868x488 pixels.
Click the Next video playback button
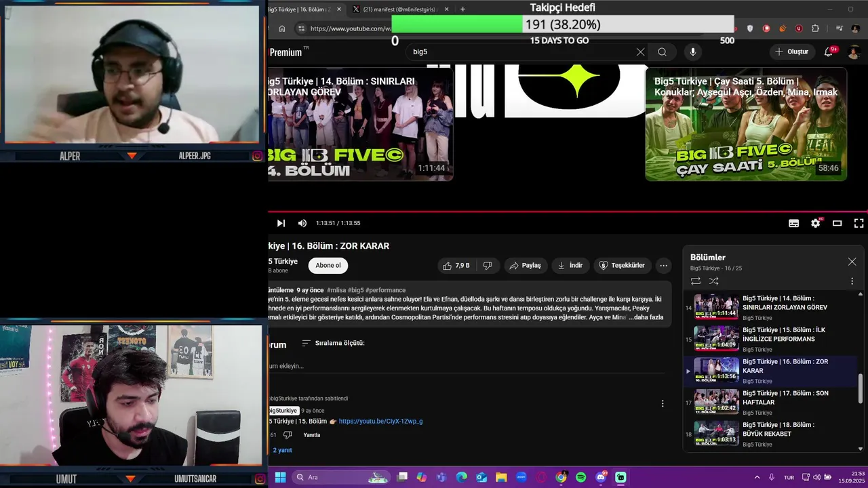(281, 223)
